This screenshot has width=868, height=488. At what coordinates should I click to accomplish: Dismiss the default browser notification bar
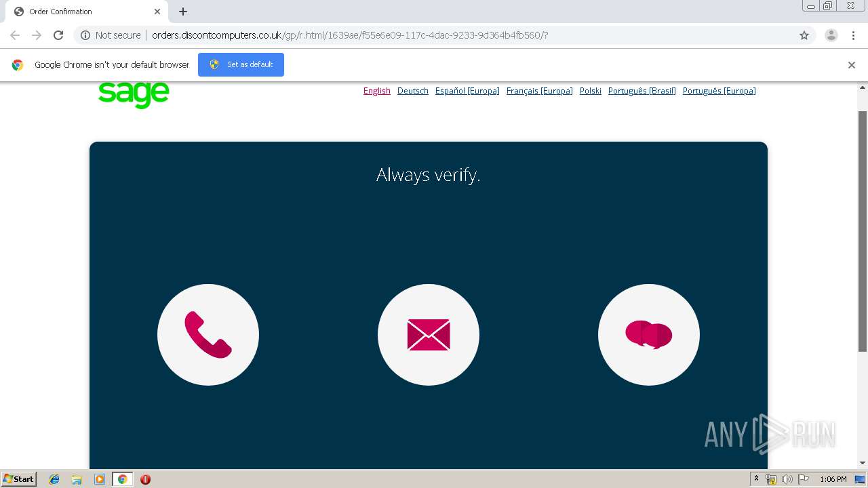[x=852, y=65]
